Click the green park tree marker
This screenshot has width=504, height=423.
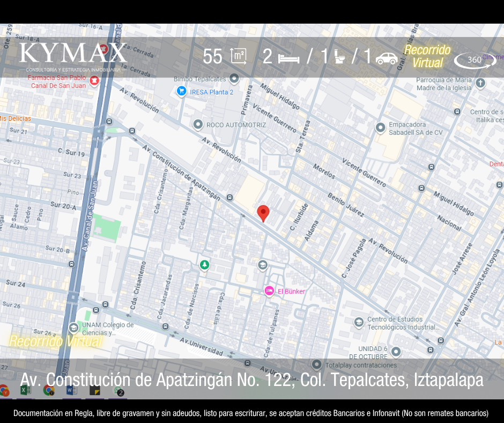pyautogui.click(x=204, y=265)
